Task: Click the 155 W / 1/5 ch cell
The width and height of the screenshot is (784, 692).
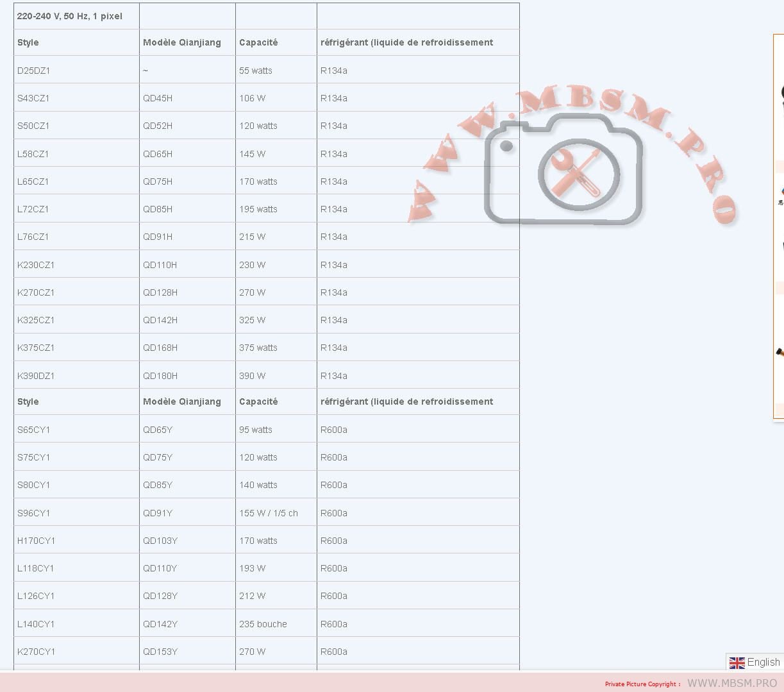Action: click(269, 513)
